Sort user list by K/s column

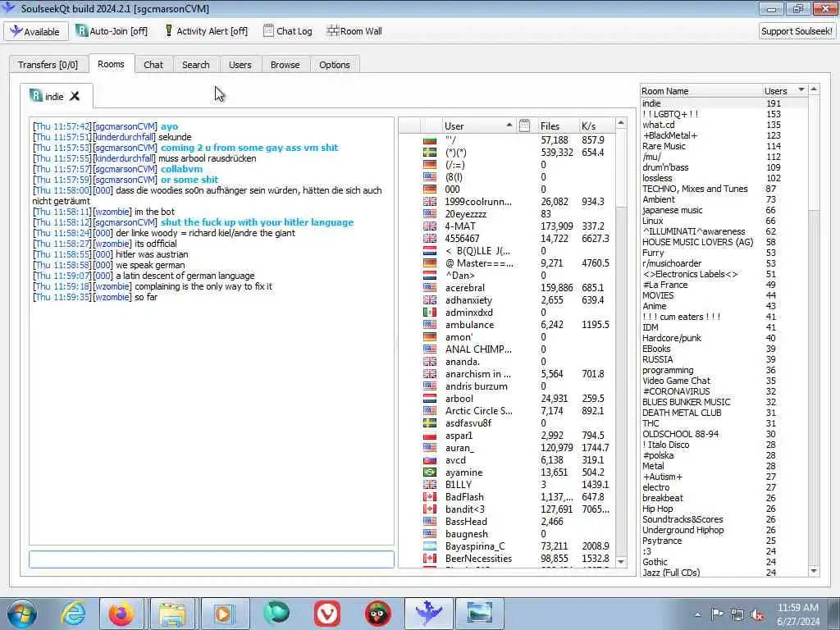pos(596,126)
